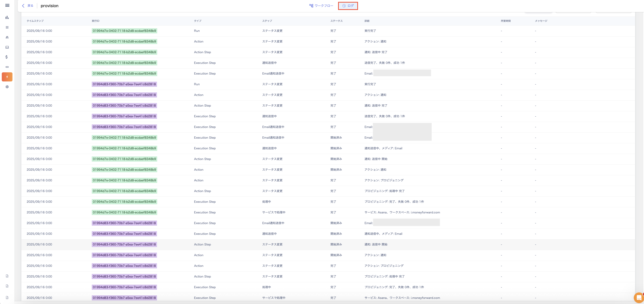Open the gear settings sidebar icon
Screen dimensions: 644x304
[7, 87]
